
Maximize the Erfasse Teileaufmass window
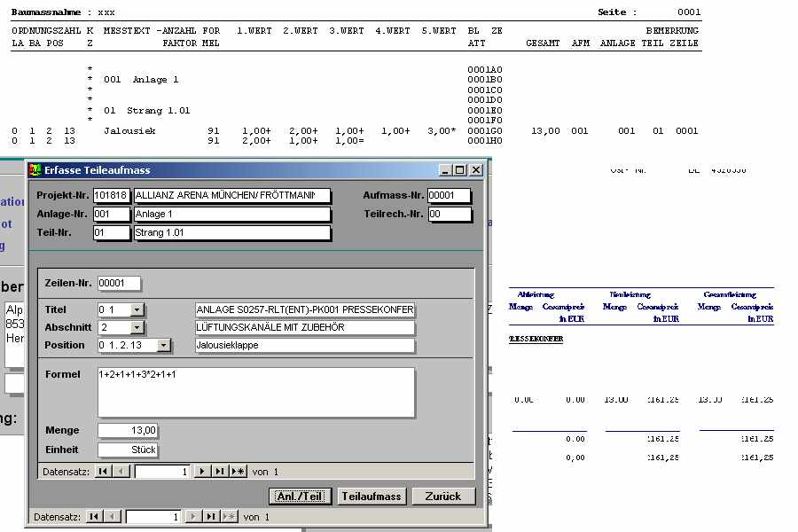[x=459, y=169]
